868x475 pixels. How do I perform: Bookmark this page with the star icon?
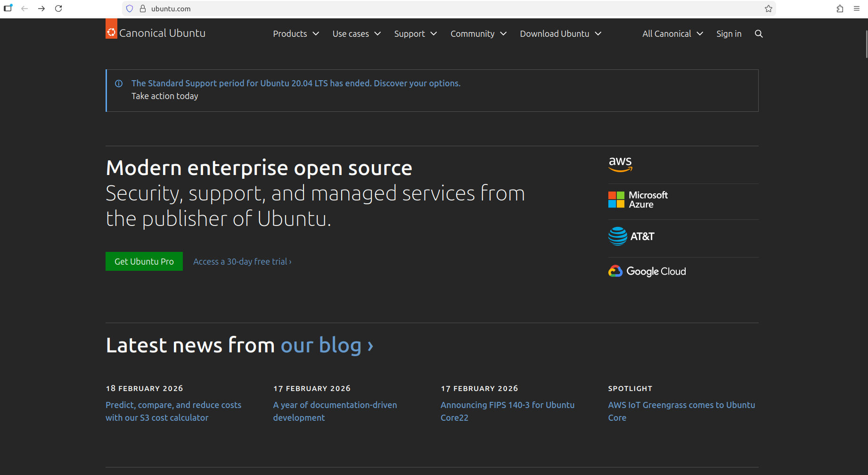[769, 8]
